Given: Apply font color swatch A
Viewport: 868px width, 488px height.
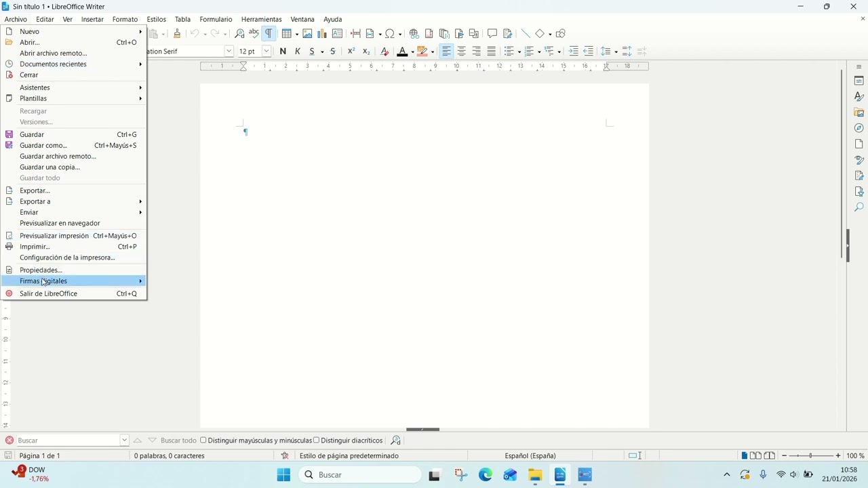Looking at the screenshot, I should [x=402, y=52].
